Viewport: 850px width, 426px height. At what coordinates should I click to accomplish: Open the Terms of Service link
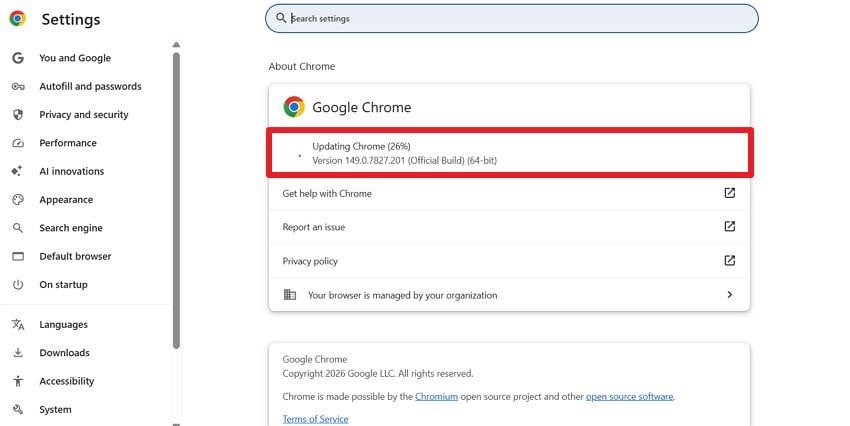click(315, 419)
